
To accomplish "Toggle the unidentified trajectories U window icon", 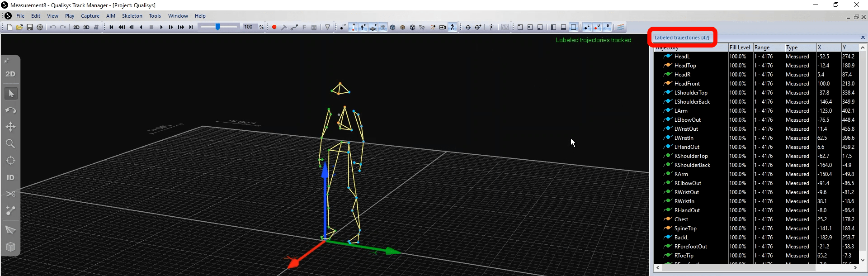I will coord(597,27).
